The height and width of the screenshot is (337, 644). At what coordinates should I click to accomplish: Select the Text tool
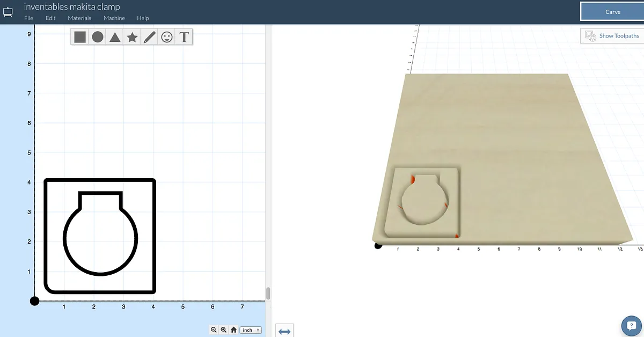pos(184,37)
